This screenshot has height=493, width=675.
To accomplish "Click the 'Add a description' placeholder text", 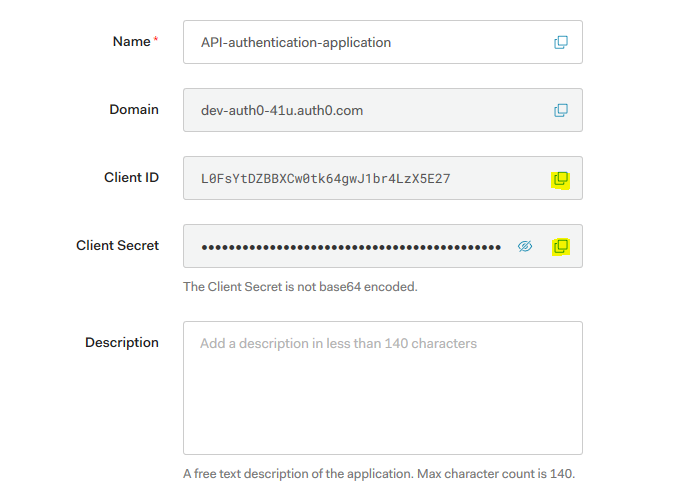I will click(338, 343).
